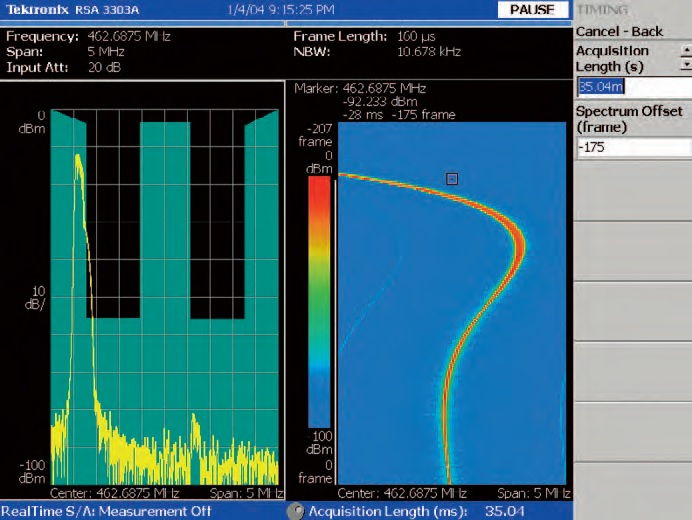This screenshot has width=692, height=520.
Task: Select the Acquisition Length (s) softkey label
Action: (x=612, y=58)
